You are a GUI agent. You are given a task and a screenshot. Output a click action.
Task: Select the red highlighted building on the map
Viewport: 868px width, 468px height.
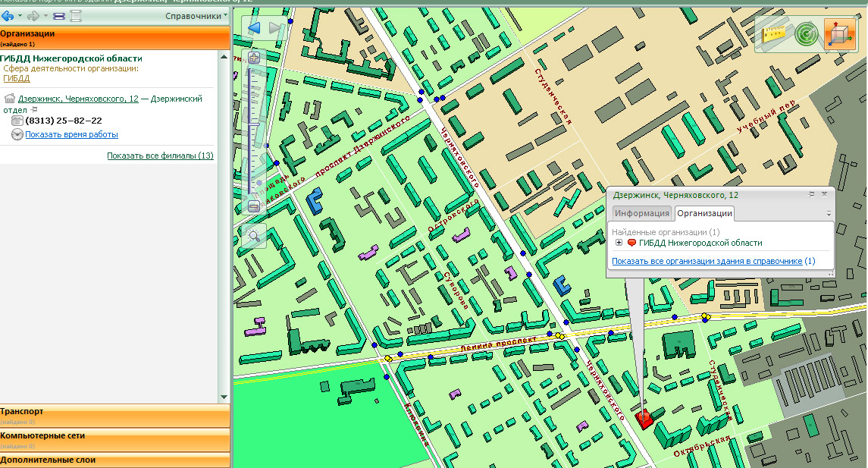[644, 418]
